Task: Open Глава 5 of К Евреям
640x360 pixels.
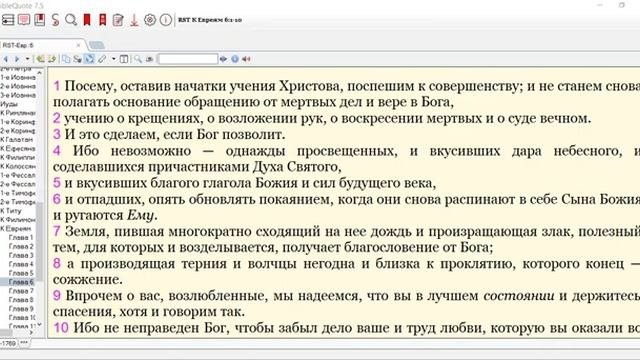Action: 21,273
